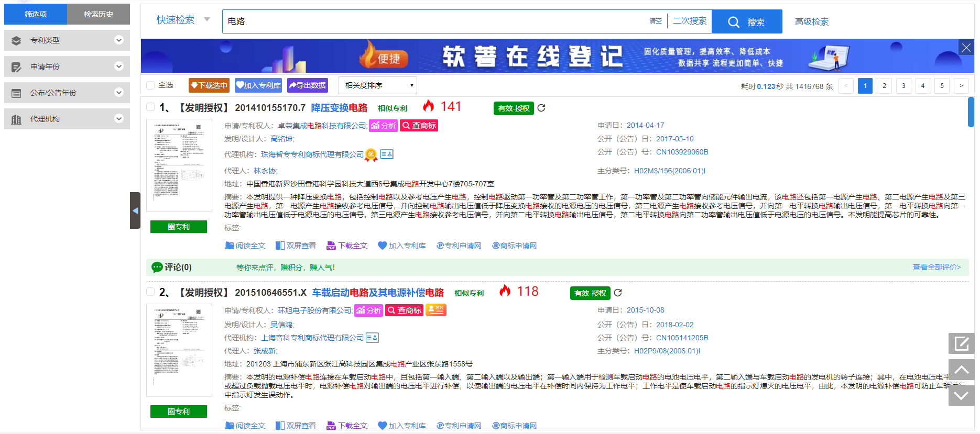Select the checkbox for patent result 2
The width and height of the screenshot is (980, 434).
(x=150, y=292)
